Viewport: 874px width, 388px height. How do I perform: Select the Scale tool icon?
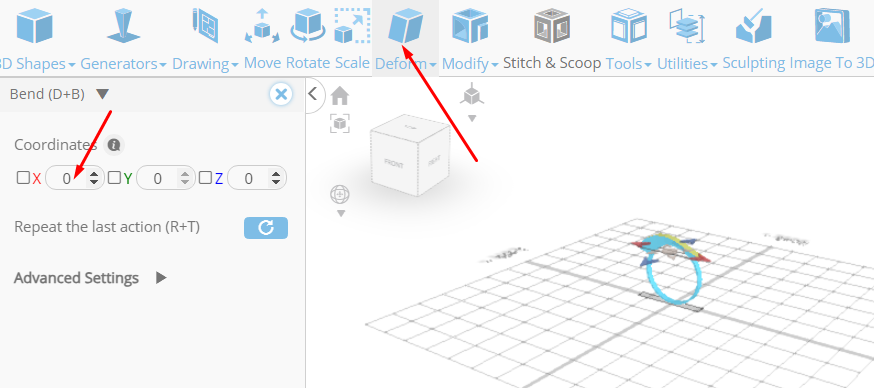coord(352,26)
